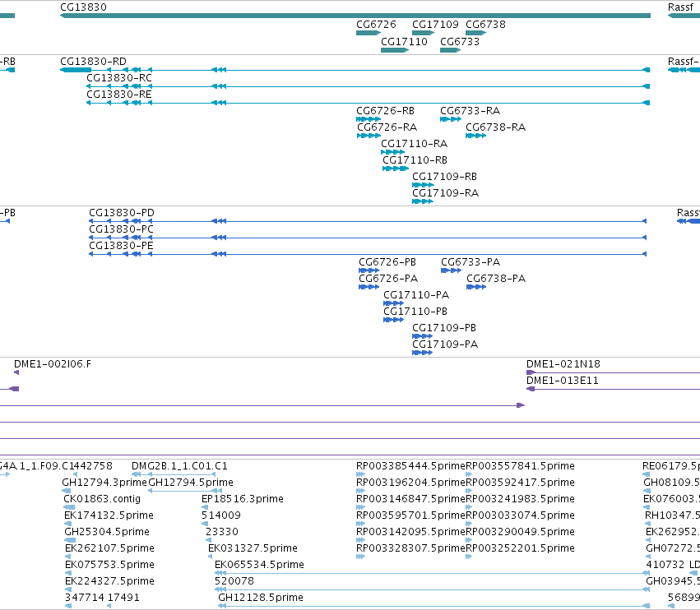Click EST RP003592417.5prime
This screenshot has height=610, width=700.
[x=469, y=491]
